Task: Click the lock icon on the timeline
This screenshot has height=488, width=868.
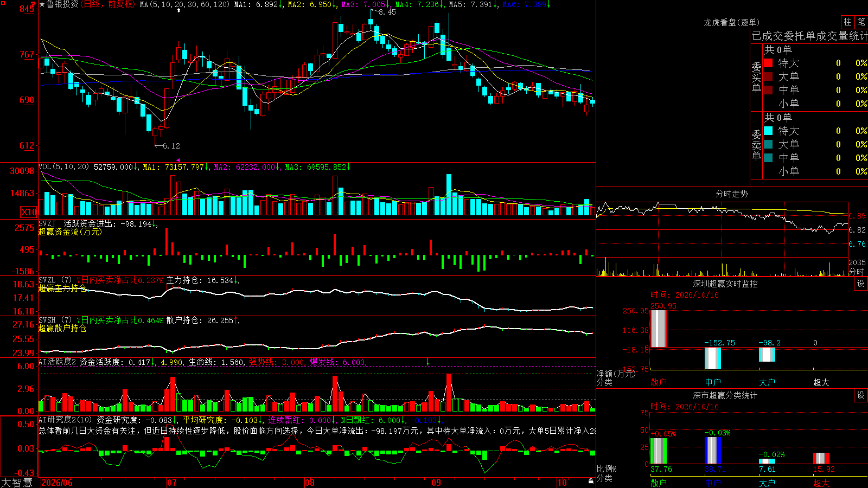Action: point(591,481)
